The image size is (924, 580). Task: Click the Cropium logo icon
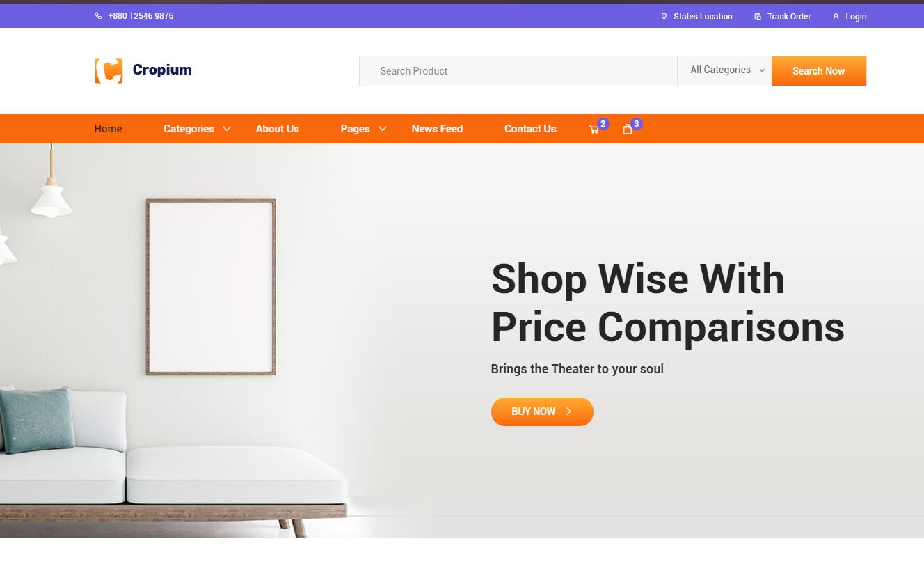[109, 71]
